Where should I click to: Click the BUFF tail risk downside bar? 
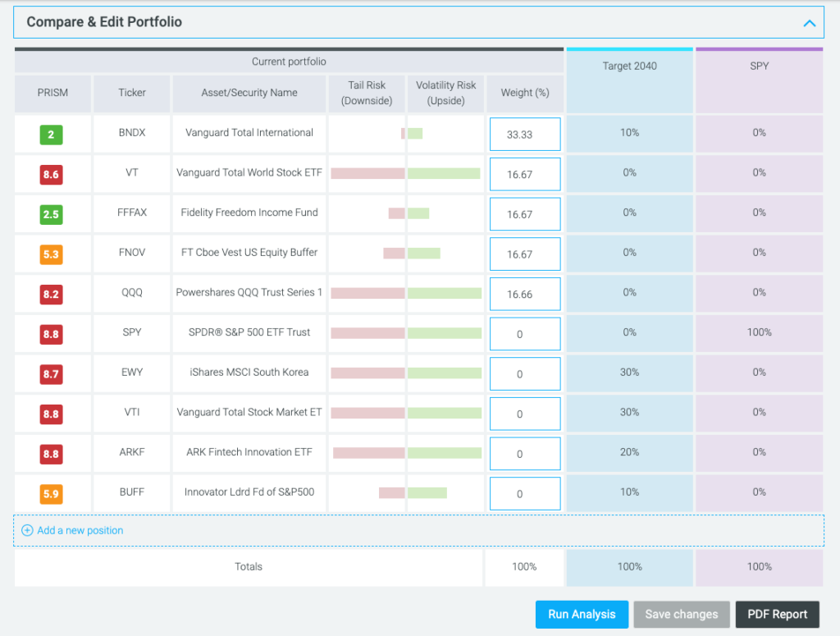391,493
